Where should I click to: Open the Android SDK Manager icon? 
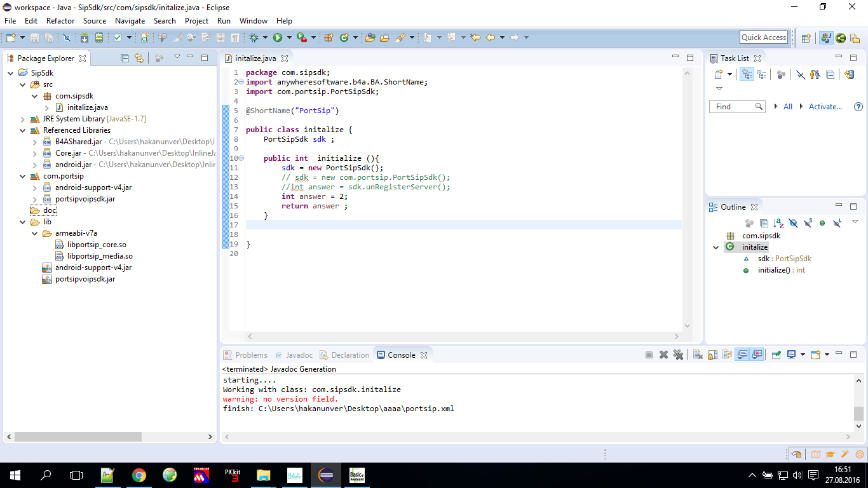pyautogui.click(x=84, y=38)
